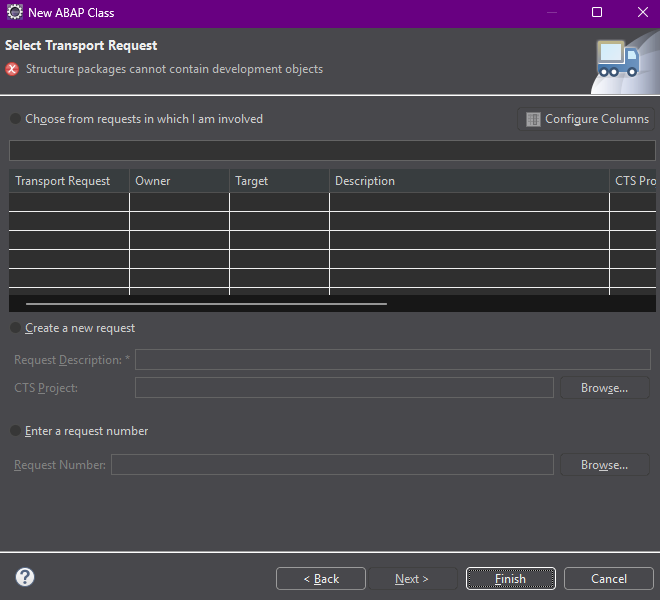Click the CTS Pro column header
Screen dimensions: 660x600
633,181
